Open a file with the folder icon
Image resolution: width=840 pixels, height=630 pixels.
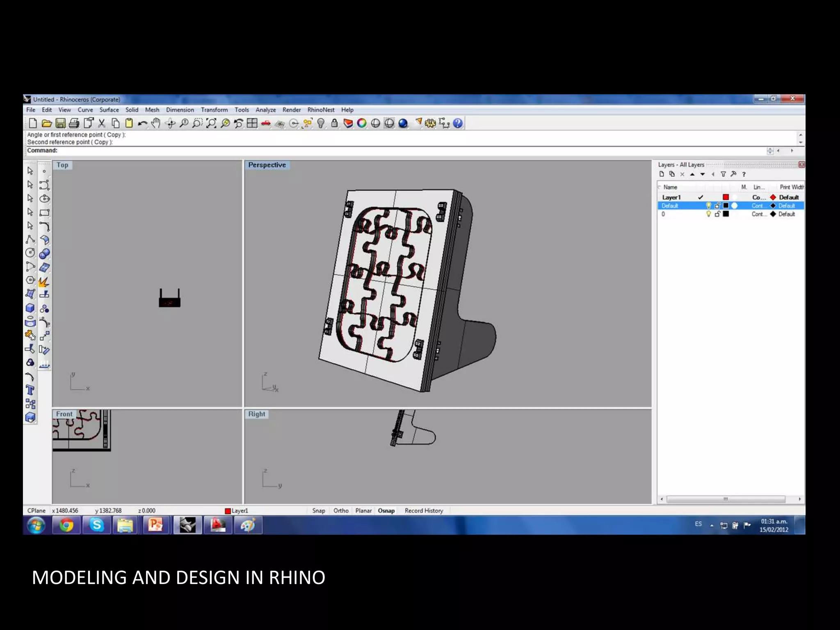pyautogui.click(x=47, y=123)
